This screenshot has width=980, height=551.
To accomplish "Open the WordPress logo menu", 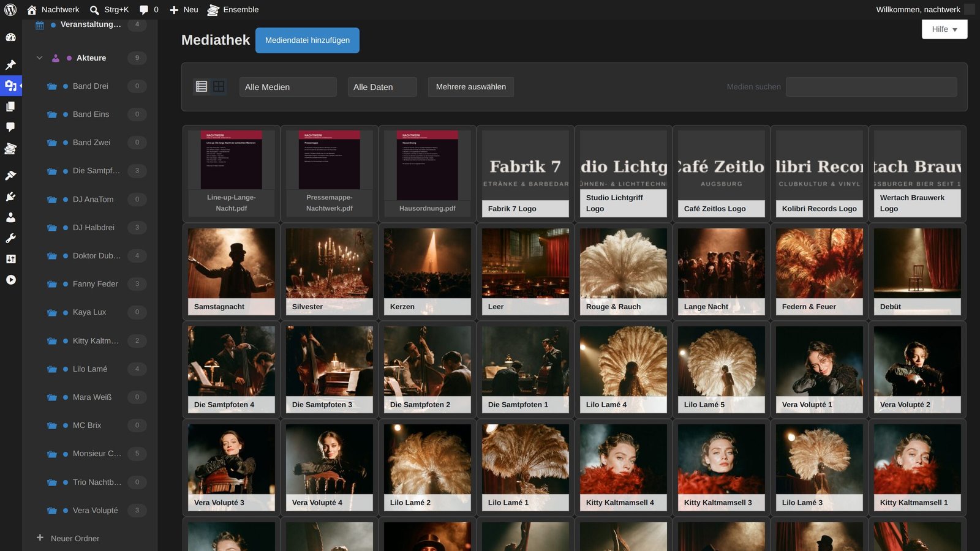I will tap(10, 9).
